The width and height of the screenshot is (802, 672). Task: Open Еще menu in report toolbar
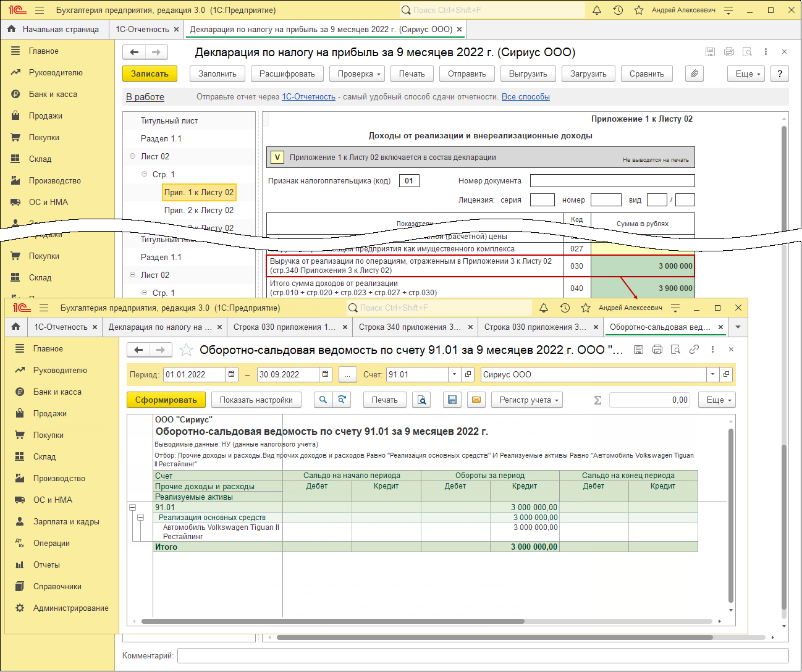pos(718,400)
